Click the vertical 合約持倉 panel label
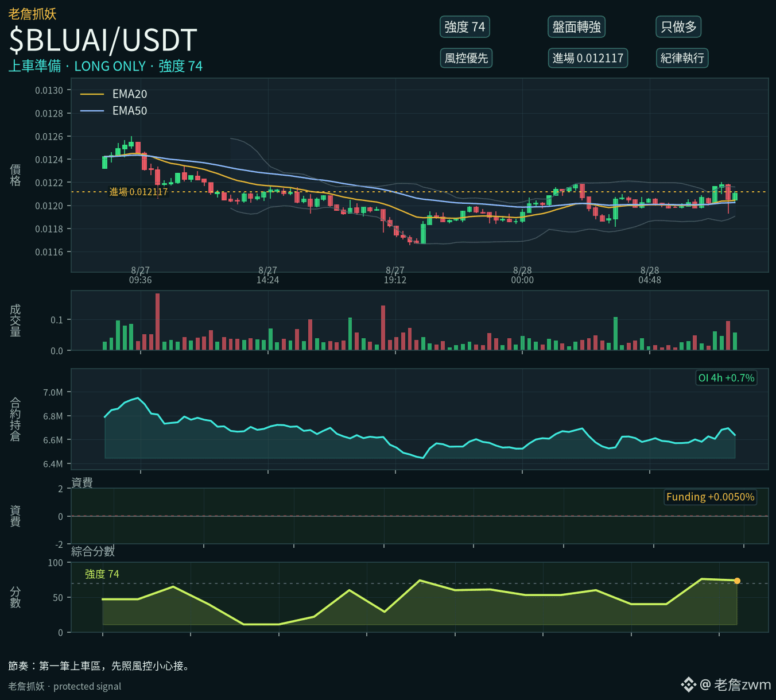This screenshot has height=700, width=776. [x=15, y=419]
